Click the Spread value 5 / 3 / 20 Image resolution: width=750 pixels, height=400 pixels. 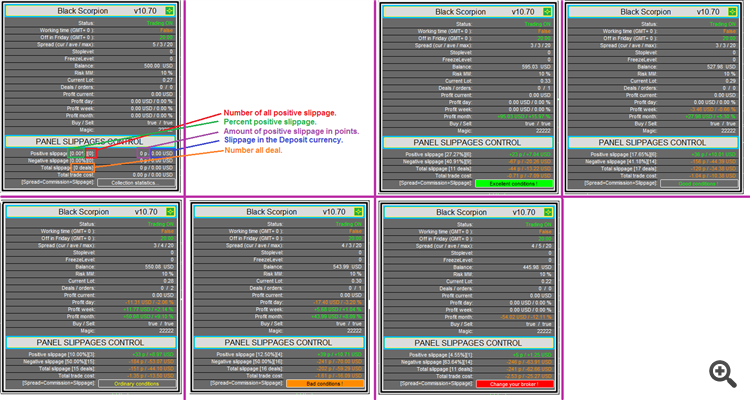(163, 44)
